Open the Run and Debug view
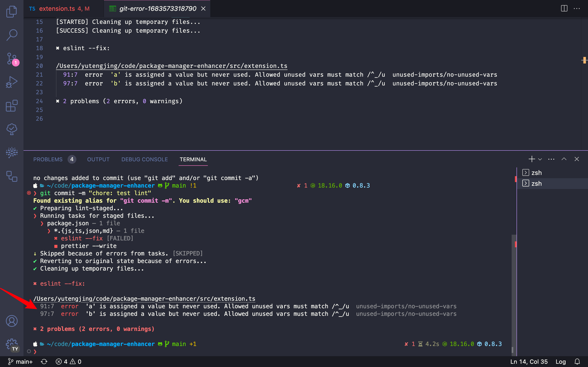588x367 pixels. [x=11, y=82]
